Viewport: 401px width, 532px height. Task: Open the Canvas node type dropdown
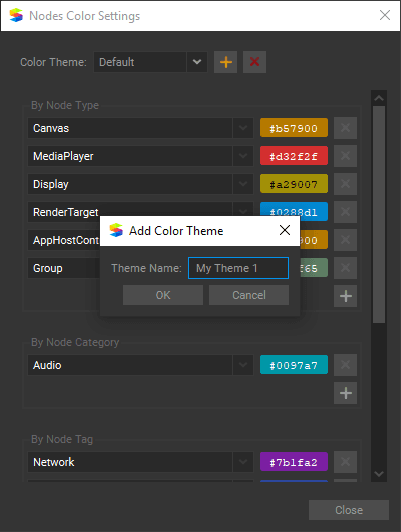point(243,128)
